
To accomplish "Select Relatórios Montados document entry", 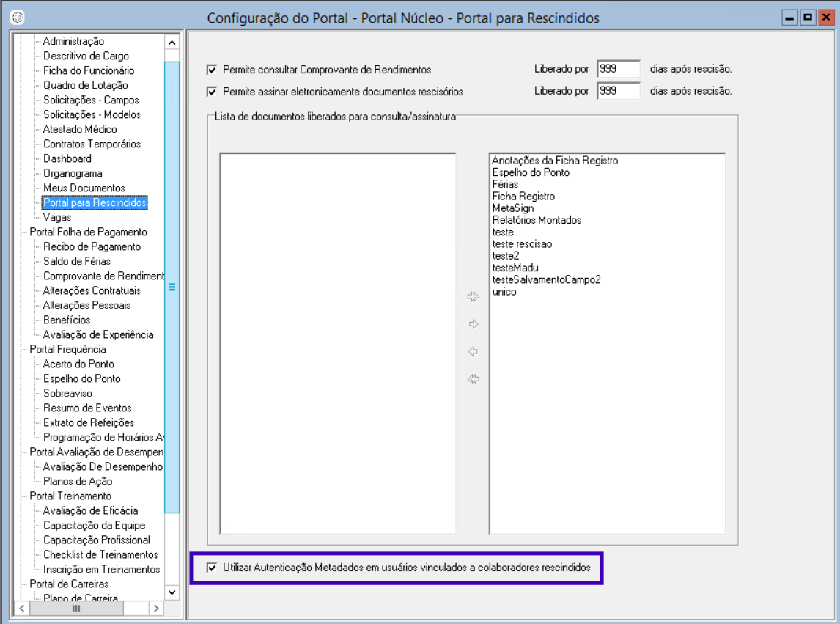I will click(537, 220).
